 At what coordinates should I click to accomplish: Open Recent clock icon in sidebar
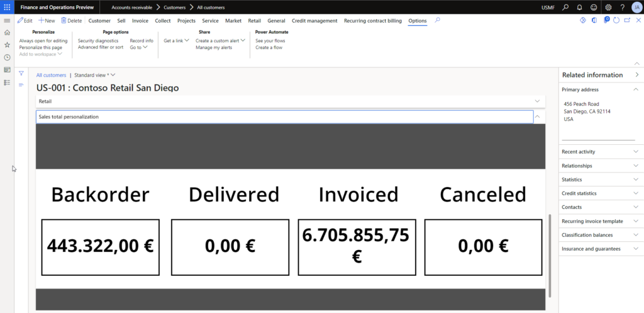(7, 57)
